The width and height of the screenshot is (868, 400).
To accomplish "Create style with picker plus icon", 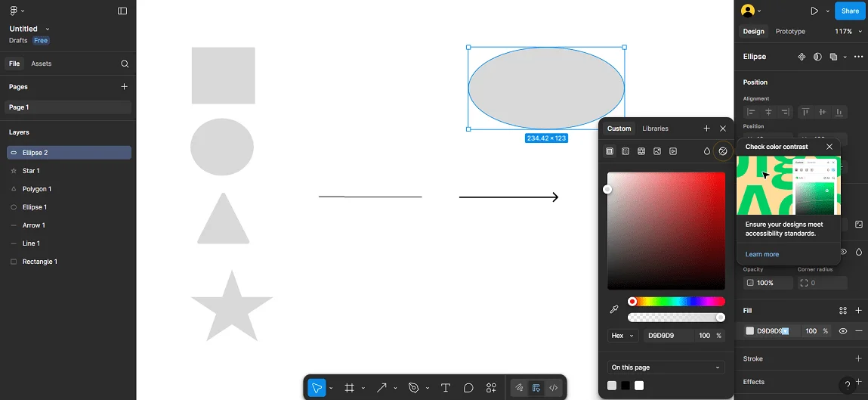I will (x=706, y=129).
